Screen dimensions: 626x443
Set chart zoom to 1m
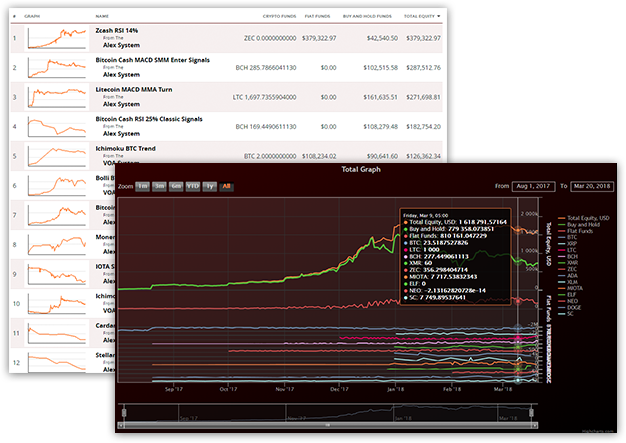point(143,186)
